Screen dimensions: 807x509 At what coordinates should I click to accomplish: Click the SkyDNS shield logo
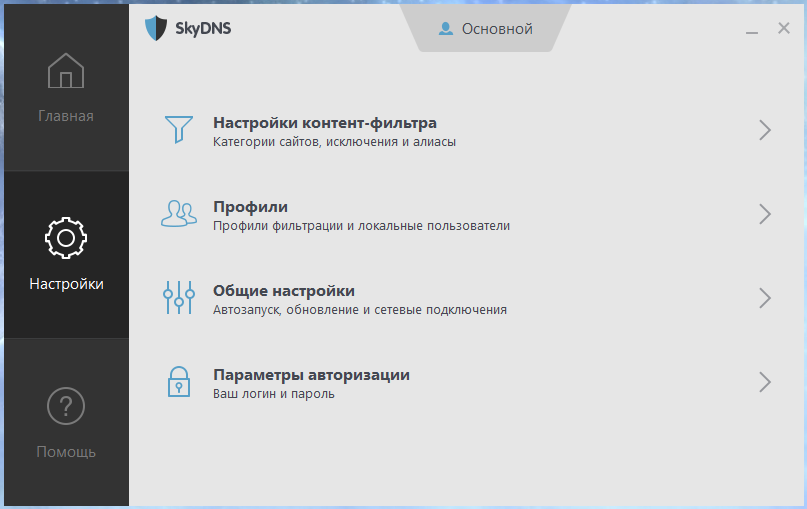155,28
